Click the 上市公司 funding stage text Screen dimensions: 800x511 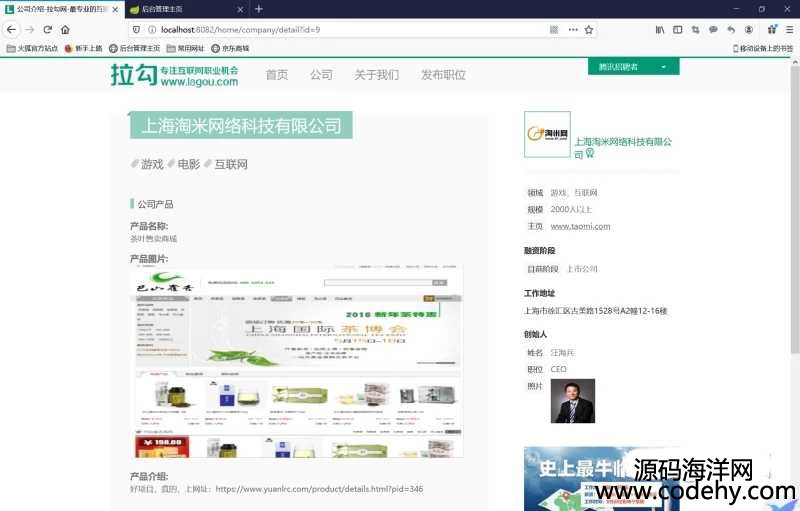click(582, 269)
